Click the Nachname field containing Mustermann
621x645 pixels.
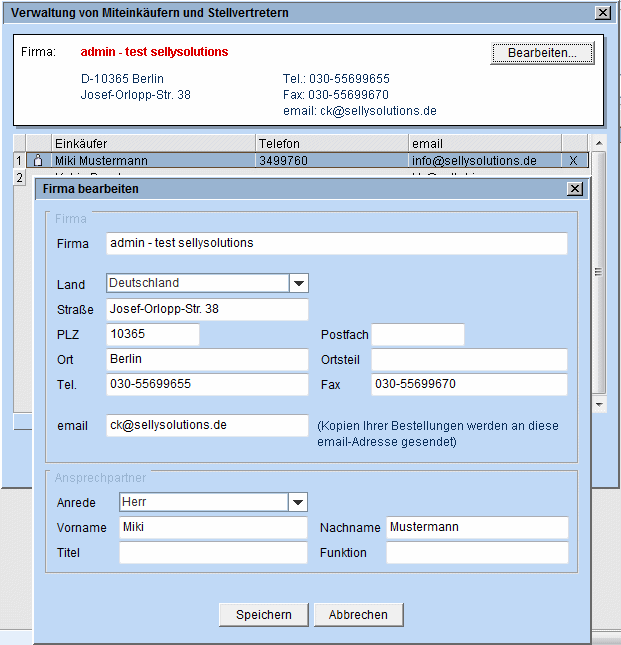pyautogui.click(x=477, y=527)
